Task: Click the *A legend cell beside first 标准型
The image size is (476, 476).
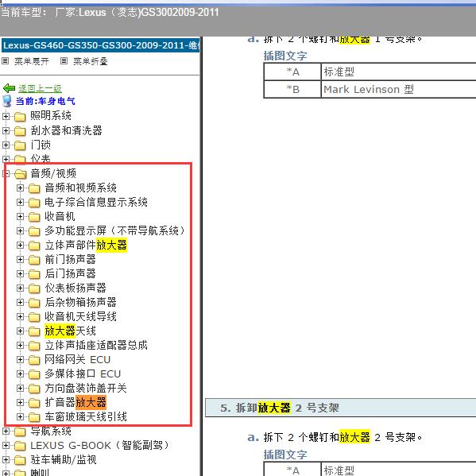Action: pos(292,72)
